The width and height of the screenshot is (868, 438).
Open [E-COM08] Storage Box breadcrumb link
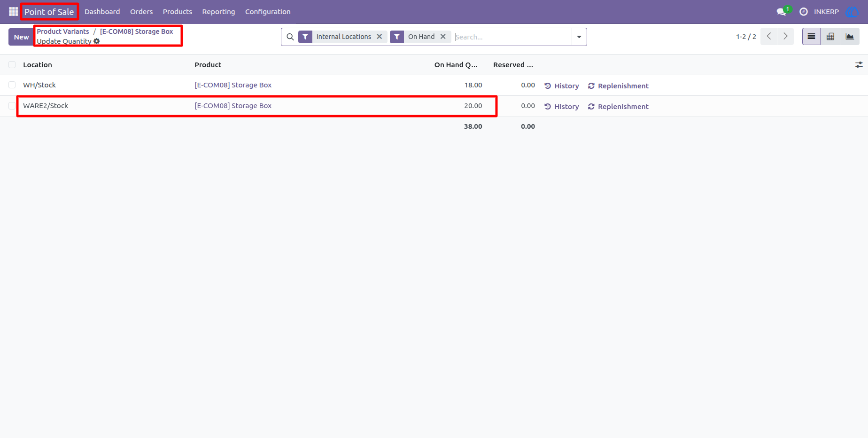tap(137, 31)
